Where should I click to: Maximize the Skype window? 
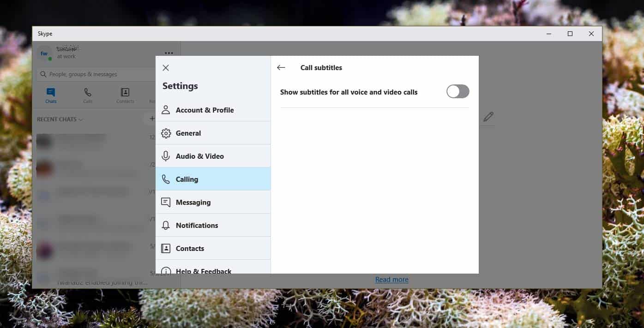[x=570, y=34]
